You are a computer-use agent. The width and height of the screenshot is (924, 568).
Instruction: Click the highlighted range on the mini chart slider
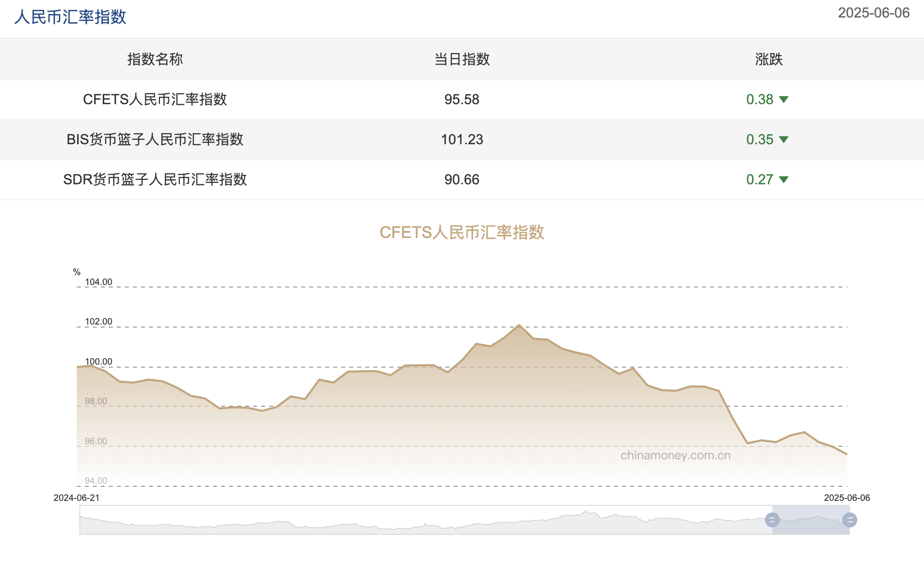tap(811, 521)
